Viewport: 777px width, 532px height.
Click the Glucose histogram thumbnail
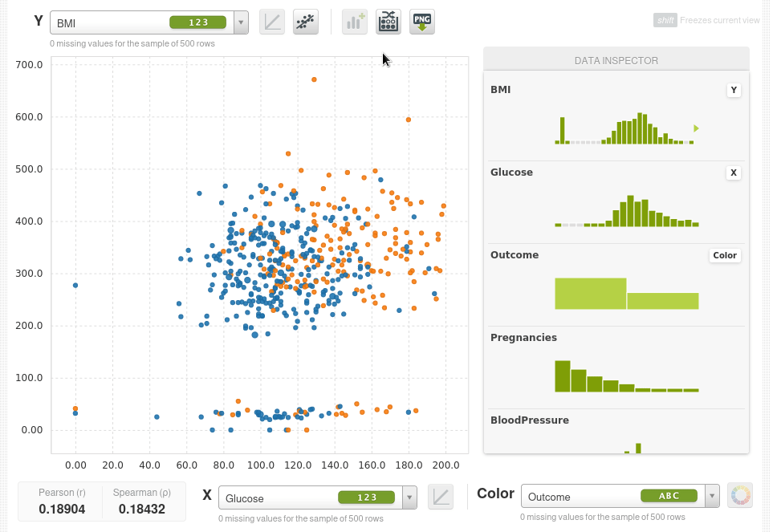point(626,212)
